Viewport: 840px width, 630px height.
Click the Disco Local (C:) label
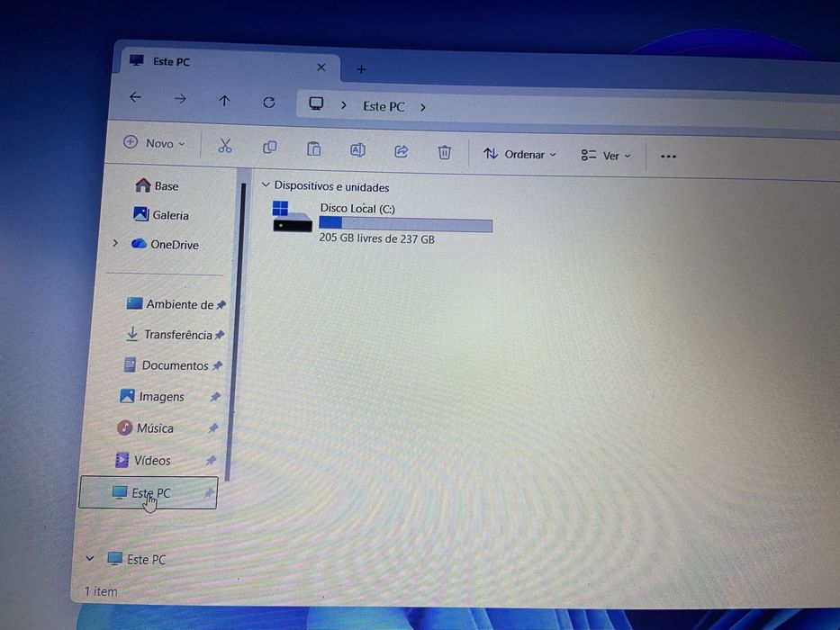(357, 209)
